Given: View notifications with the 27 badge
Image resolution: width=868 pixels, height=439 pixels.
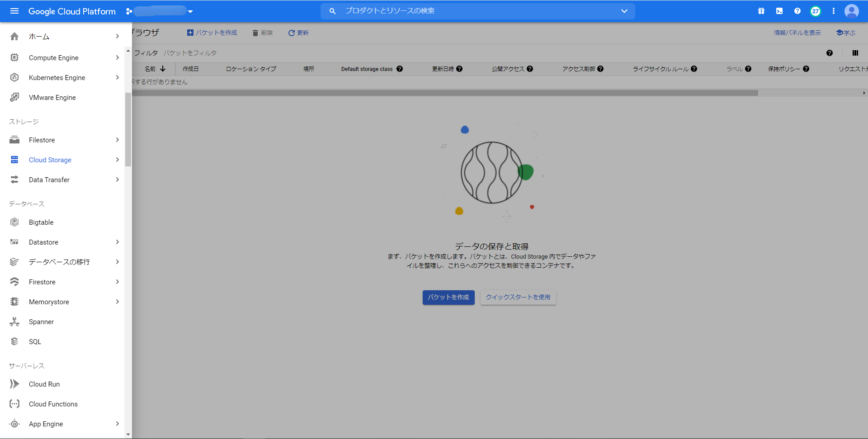Looking at the screenshot, I should (815, 11).
